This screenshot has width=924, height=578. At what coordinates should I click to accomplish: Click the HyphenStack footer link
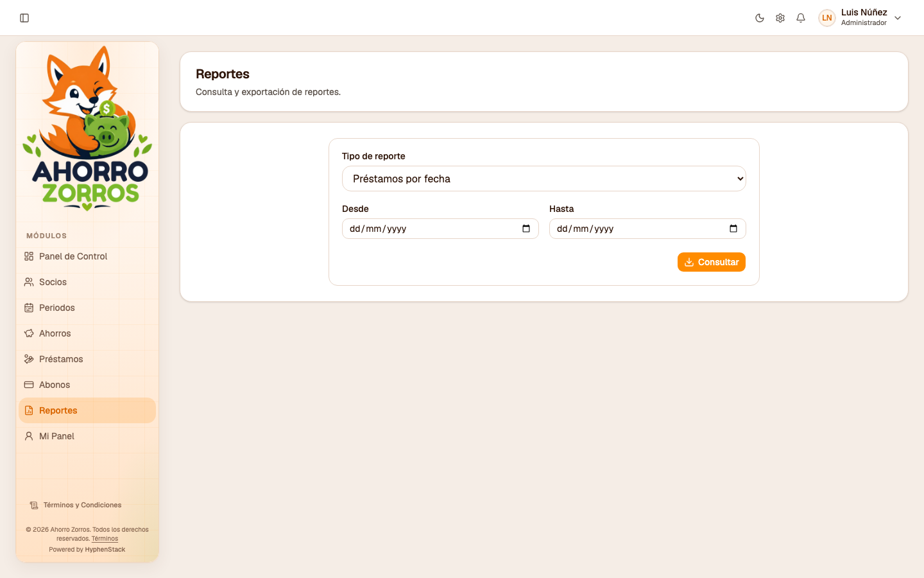tap(105, 550)
